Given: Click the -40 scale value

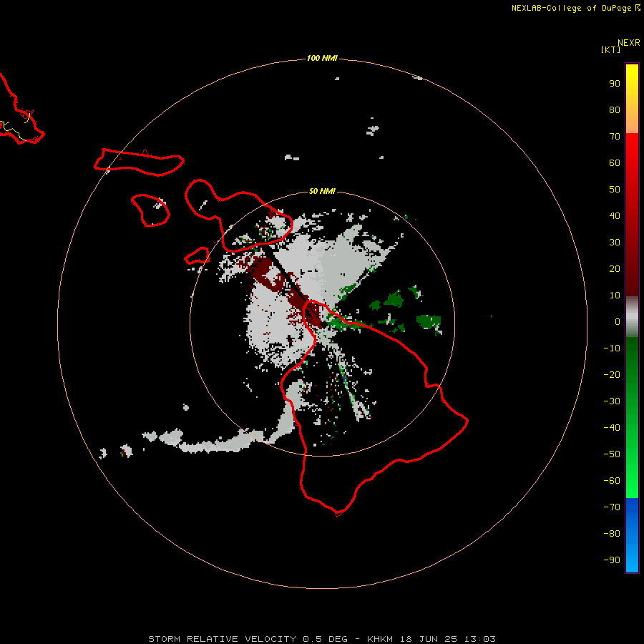Looking at the screenshot, I should pyautogui.click(x=612, y=428).
